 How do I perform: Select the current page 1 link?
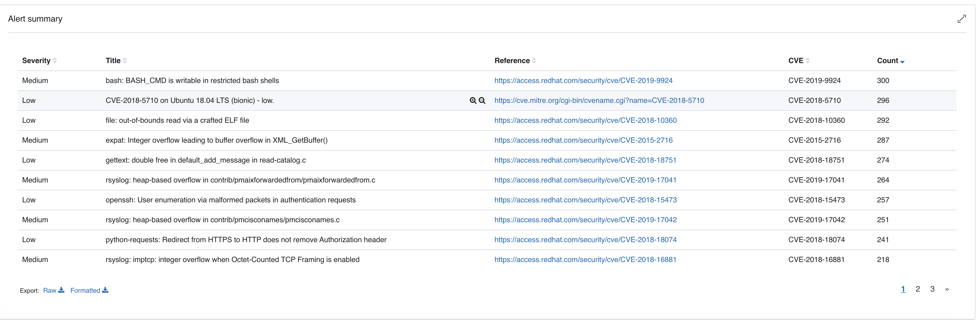(903, 289)
